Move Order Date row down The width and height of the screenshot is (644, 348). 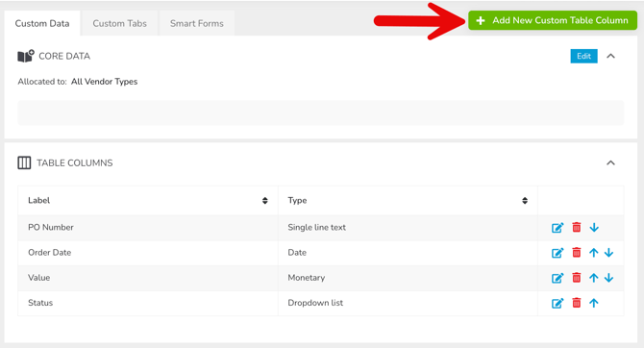[x=608, y=253]
